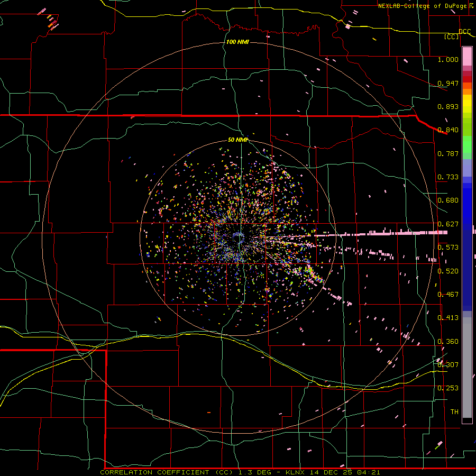Pick the yellow segment of color bar

point(467,104)
